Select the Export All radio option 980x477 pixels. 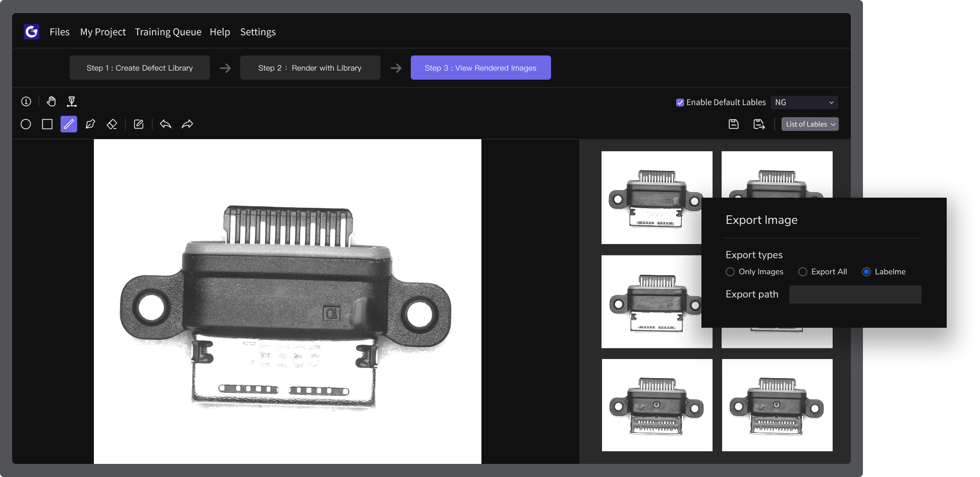coord(803,272)
